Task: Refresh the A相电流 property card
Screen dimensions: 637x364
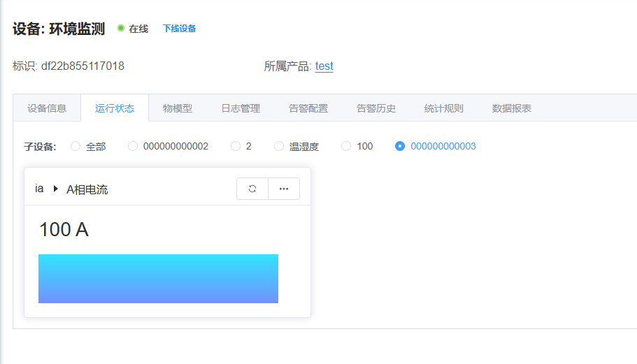Action: (x=252, y=189)
